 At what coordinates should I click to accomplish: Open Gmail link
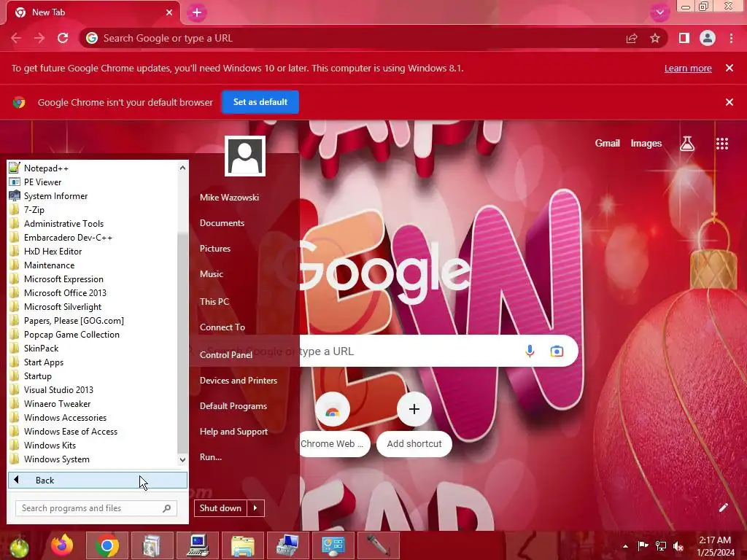tap(608, 144)
